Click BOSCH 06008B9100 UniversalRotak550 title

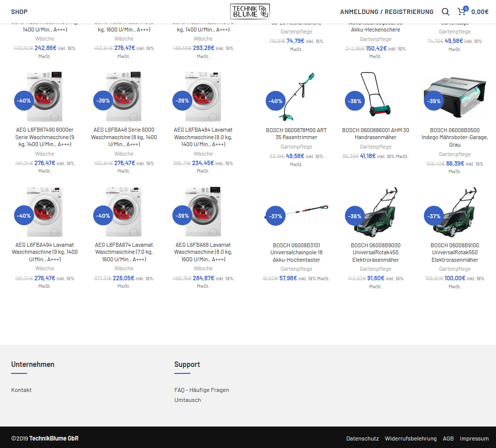click(455, 252)
